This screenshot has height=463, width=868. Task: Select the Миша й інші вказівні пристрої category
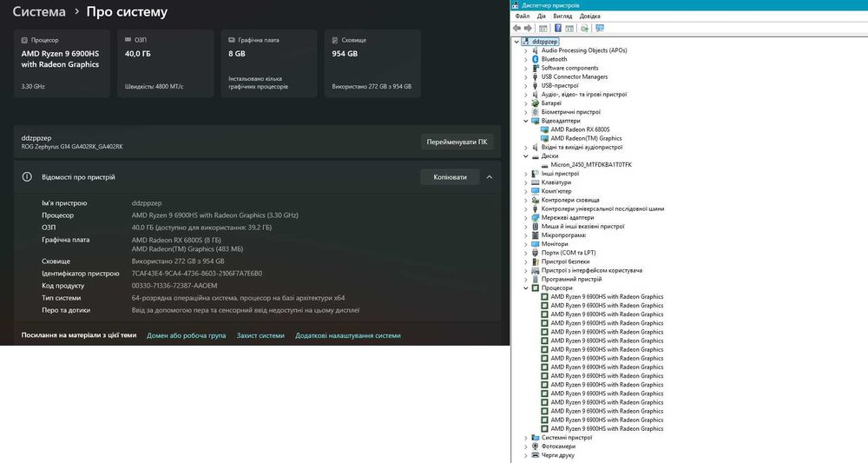(582, 227)
